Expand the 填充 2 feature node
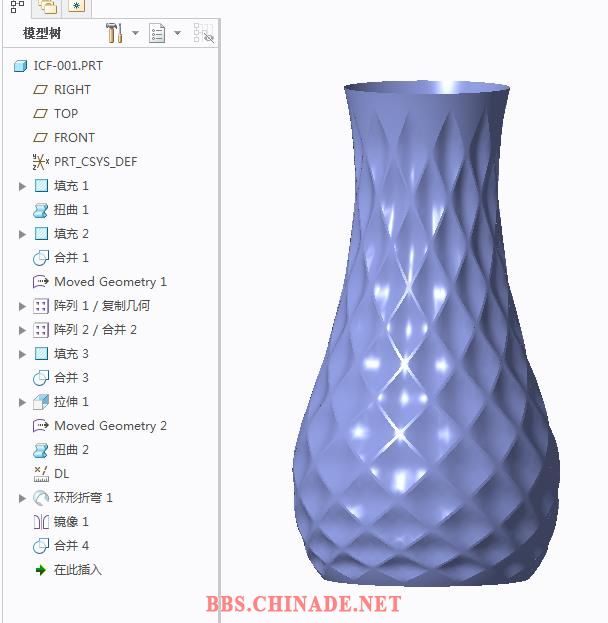 point(22,234)
